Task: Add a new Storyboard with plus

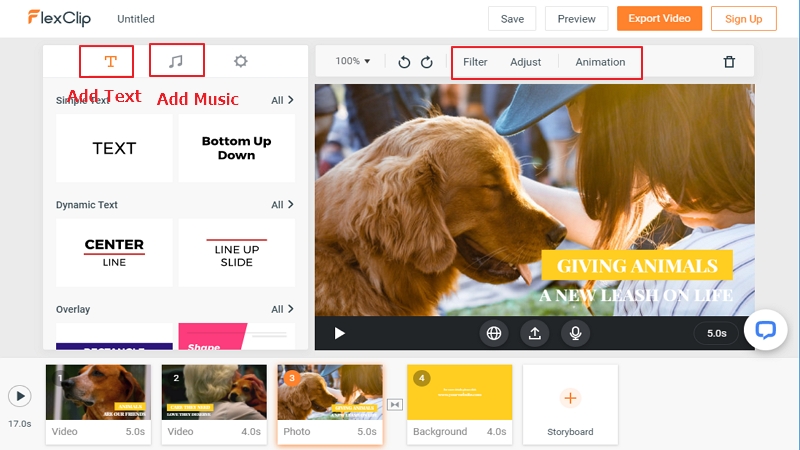Action: click(x=570, y=398)
